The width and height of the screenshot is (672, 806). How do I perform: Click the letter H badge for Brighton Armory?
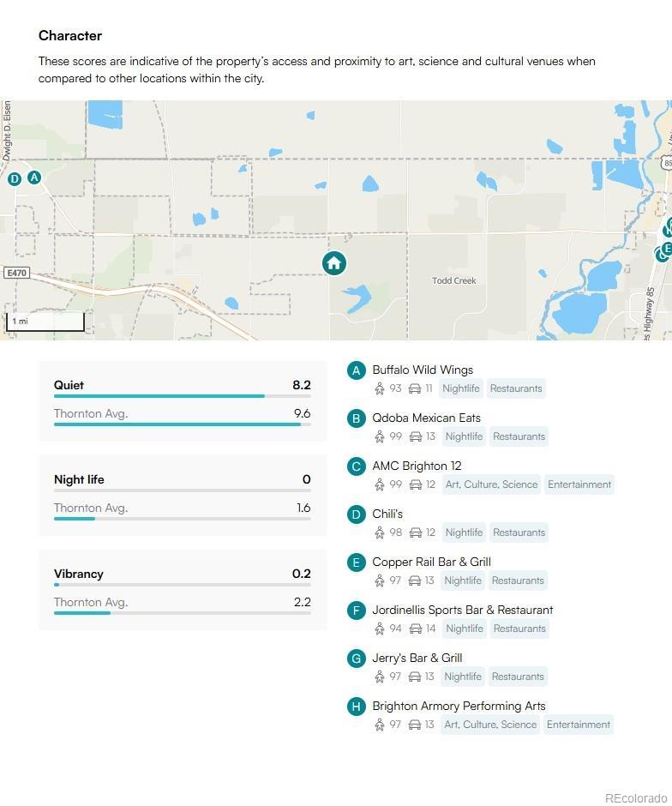tap(357, 707)
